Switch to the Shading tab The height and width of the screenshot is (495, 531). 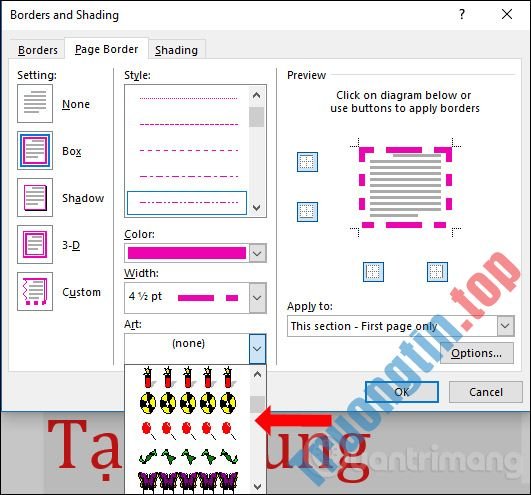[176, 50]
